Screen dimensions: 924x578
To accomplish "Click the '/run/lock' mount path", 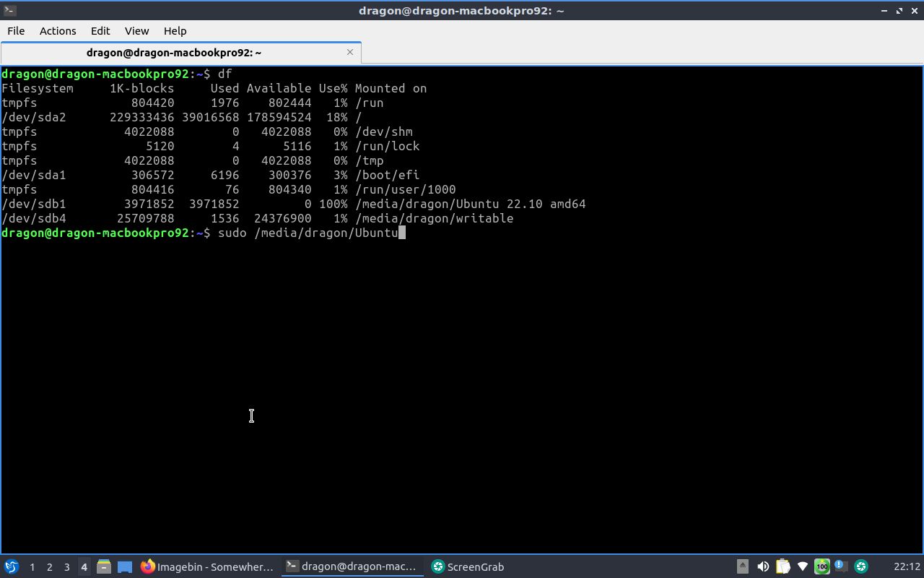I will [x=388, y=146].
